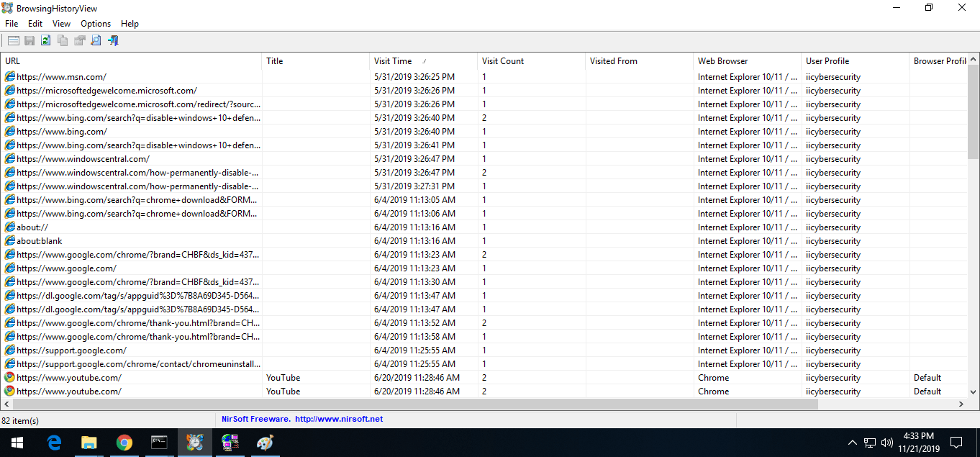Sort by the Browser Profile column header

pyautogui.click(x=938, y=61)
